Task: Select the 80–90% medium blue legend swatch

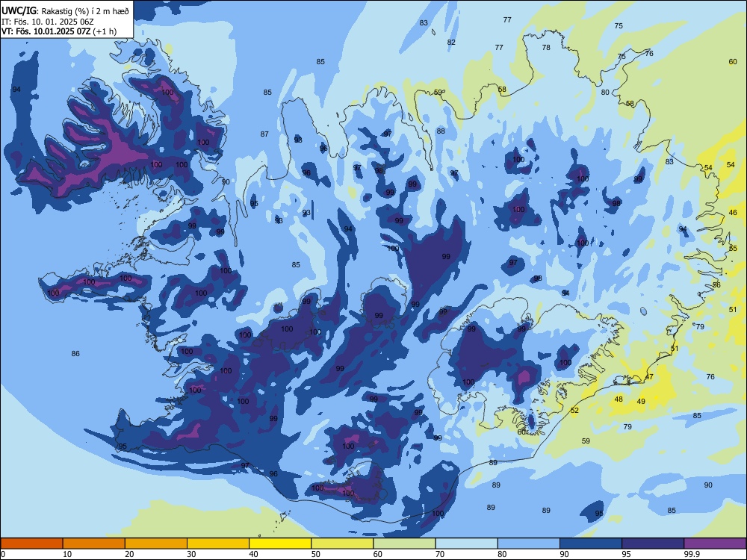Action: coord(529,544)
